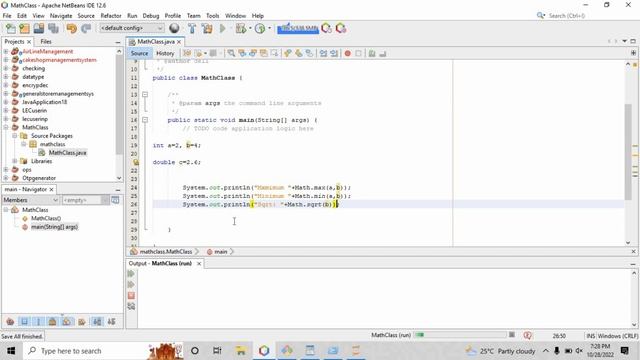Click the Stop Macro Recording icon

coord(358,53)
